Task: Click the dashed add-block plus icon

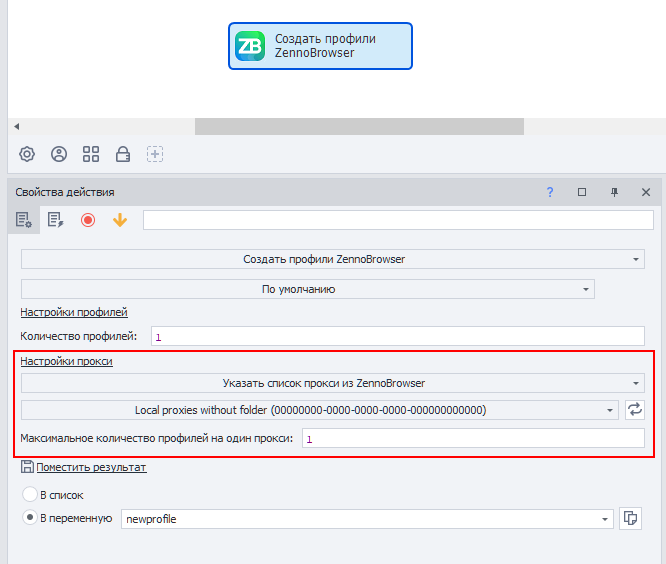Action: [x=155, y=154]
